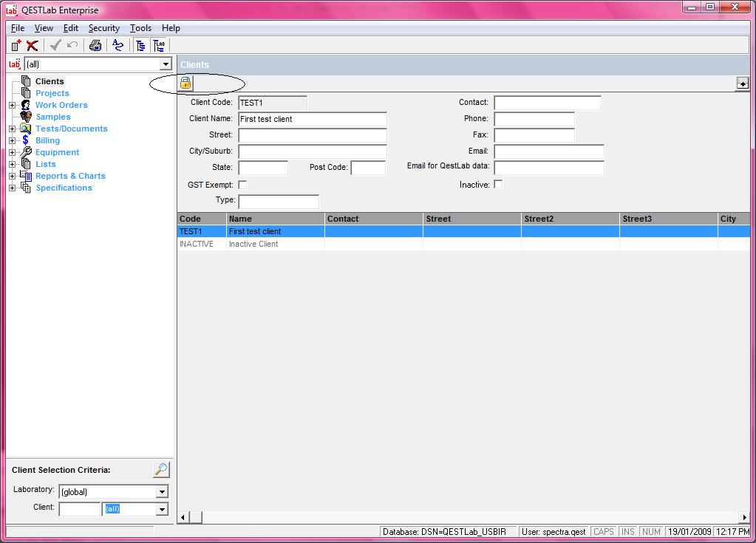Click into the Contact input field
Viewport: 756px width, 543px height.
click(x=547, y=103)
